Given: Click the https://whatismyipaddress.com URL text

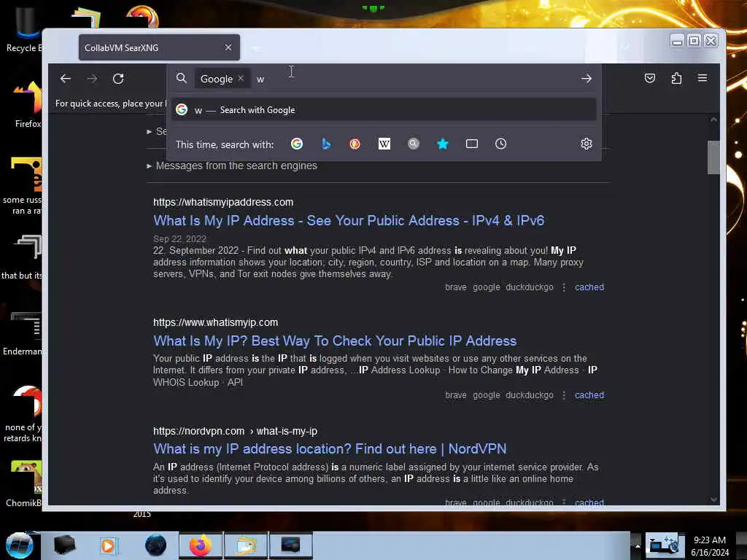Looking at the screenshot, I should pos(223,203).
